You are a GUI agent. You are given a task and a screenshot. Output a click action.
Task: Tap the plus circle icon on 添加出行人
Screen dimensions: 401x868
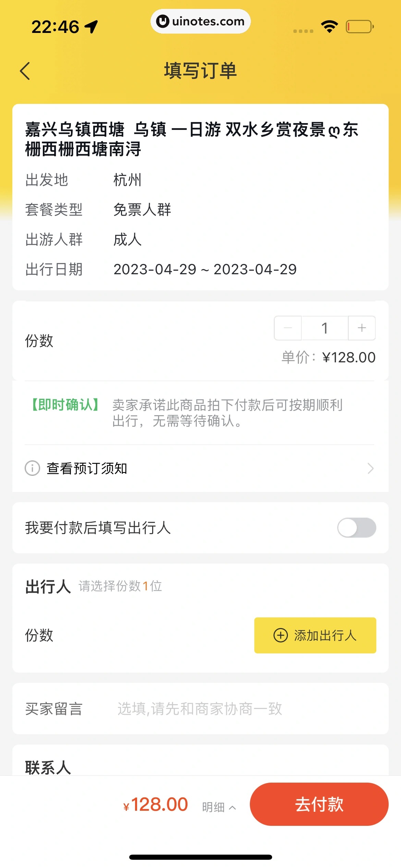tap(280, 635)
